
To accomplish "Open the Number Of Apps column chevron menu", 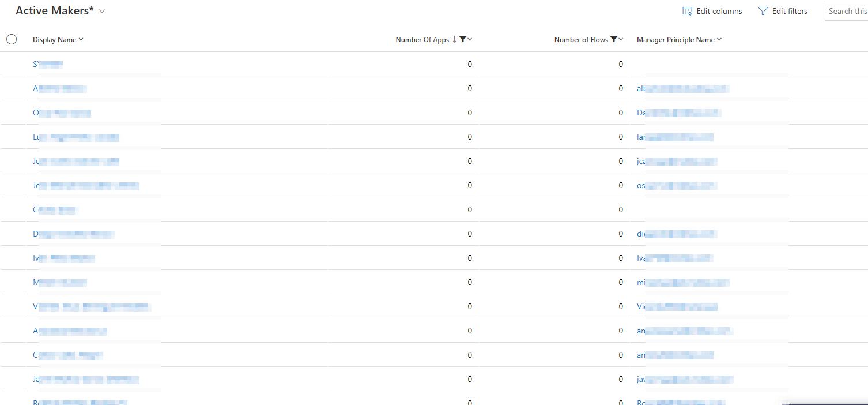I will [x=470, y=39].
